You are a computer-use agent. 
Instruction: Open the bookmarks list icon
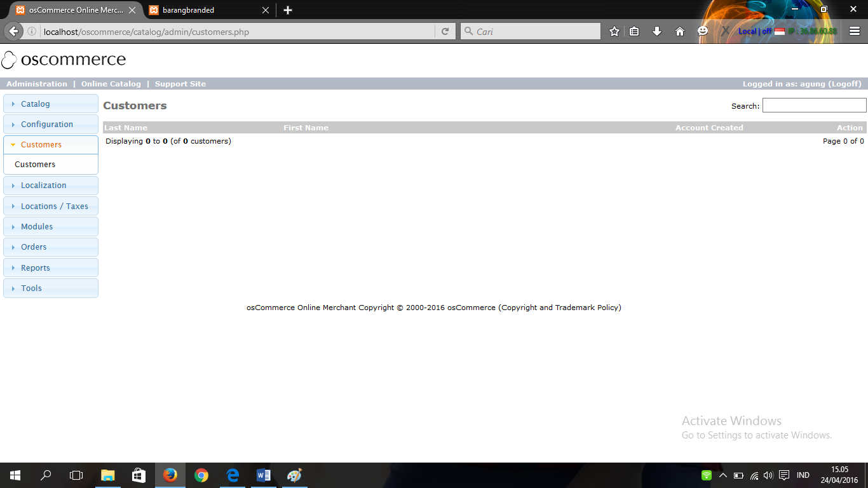[634, 31]
